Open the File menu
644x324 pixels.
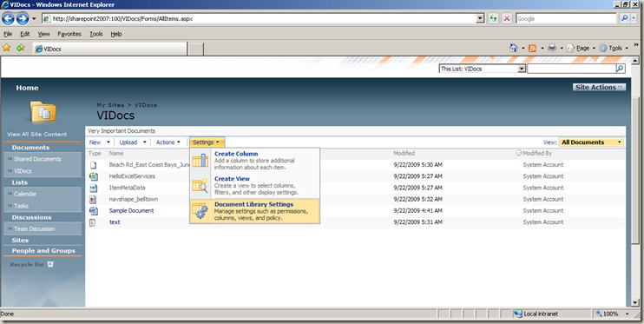tap(8, 34)
